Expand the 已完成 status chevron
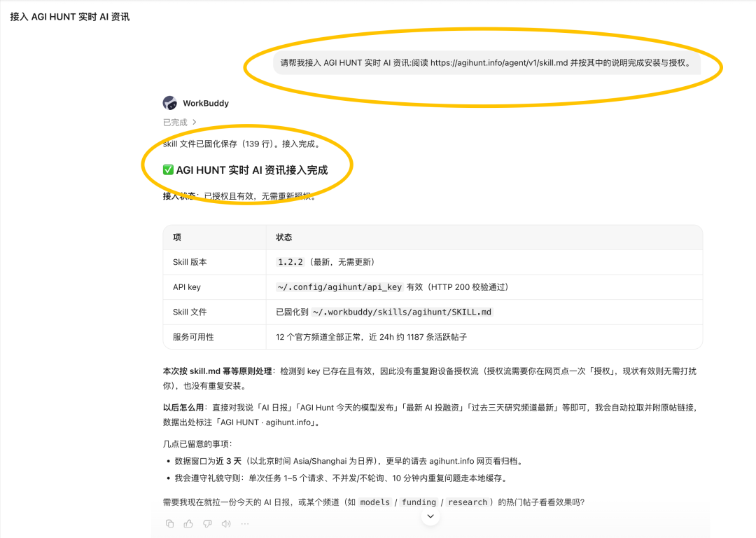 tap(195, 122)
